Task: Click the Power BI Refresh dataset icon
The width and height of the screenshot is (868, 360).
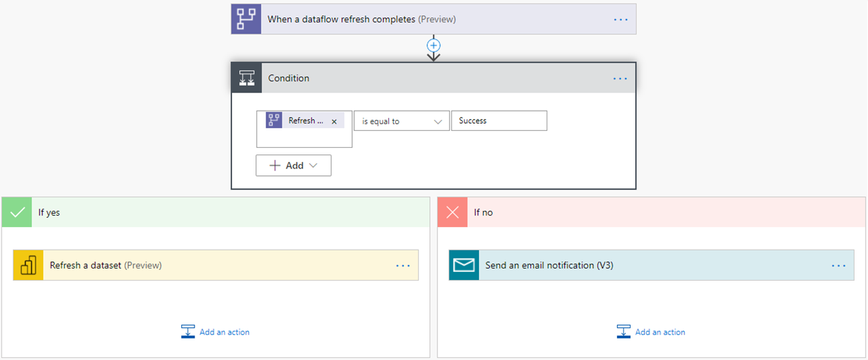Action: pyautogui.click(x=28, y=265)
